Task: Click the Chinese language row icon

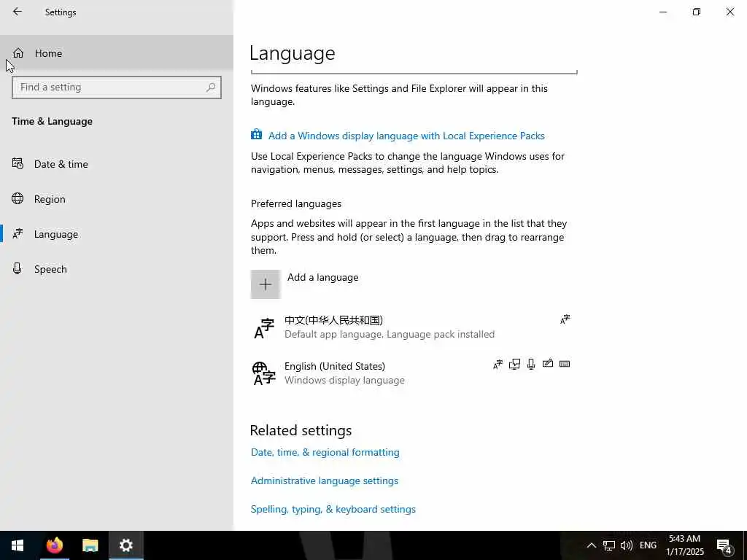Action: pyautogui.click(x=264, y=328)
